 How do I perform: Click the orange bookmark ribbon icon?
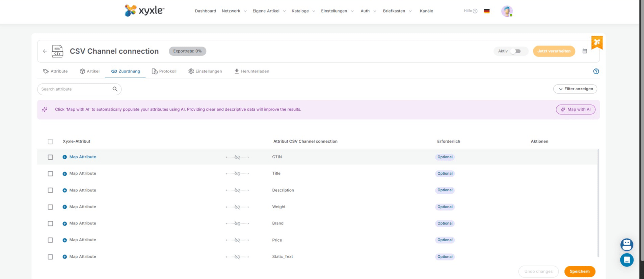[597, 42]
